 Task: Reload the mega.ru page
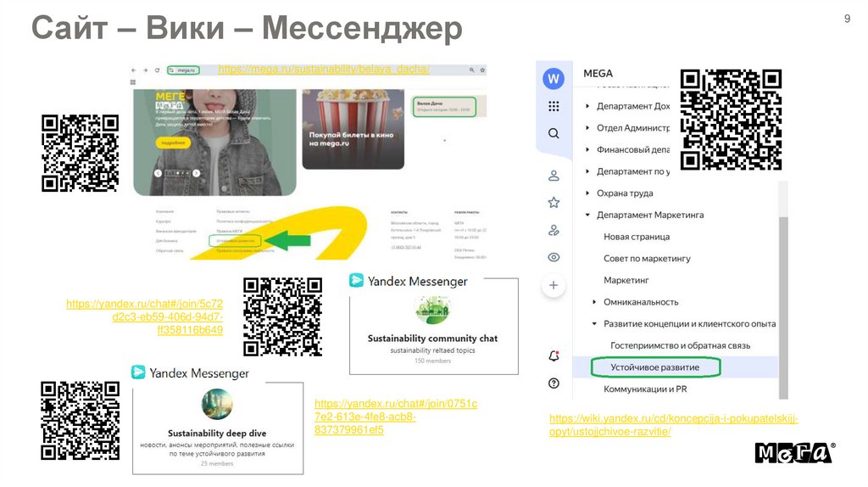click(x=157, y=70)
